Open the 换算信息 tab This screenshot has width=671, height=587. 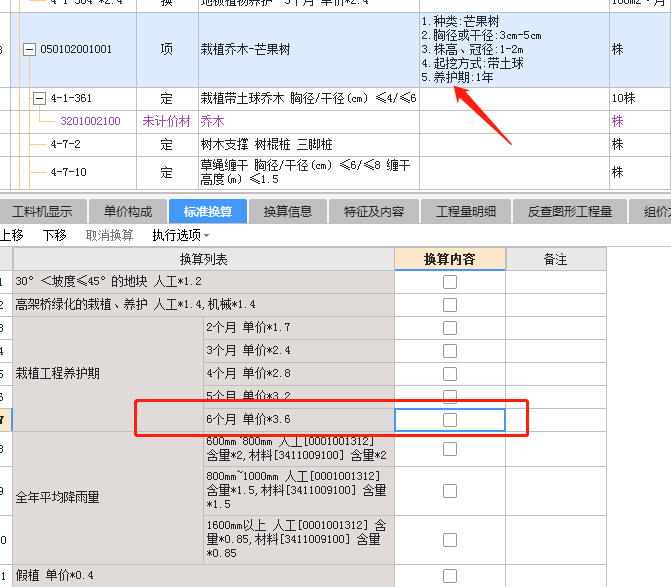288,211
